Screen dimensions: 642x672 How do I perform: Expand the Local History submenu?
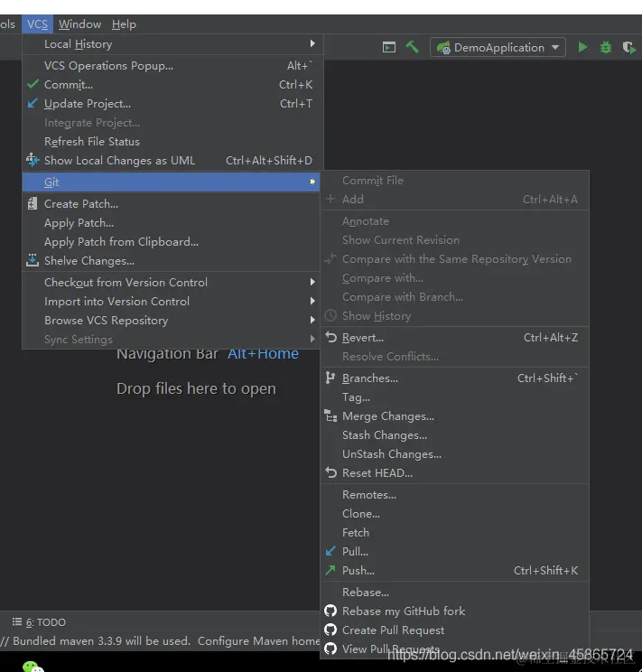point(172,43)
